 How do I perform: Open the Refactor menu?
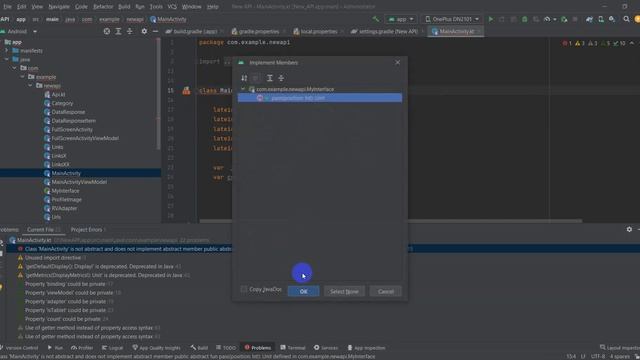(103, 7)
